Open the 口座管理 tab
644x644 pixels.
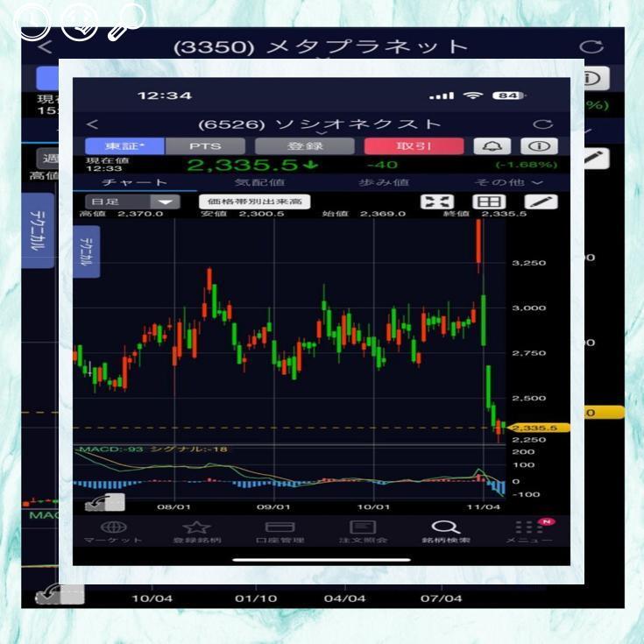280,533
